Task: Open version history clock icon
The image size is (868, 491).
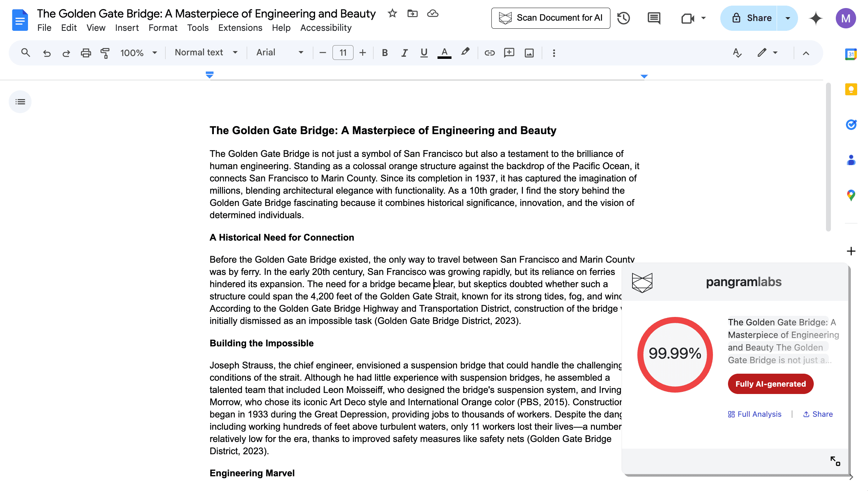Action: (x=623, y=18)
